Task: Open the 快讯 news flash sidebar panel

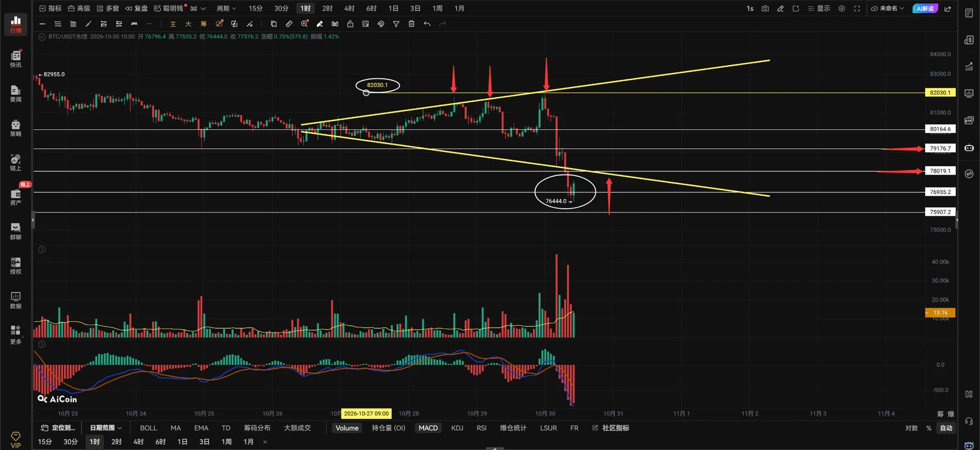Action: pos(16,59)
